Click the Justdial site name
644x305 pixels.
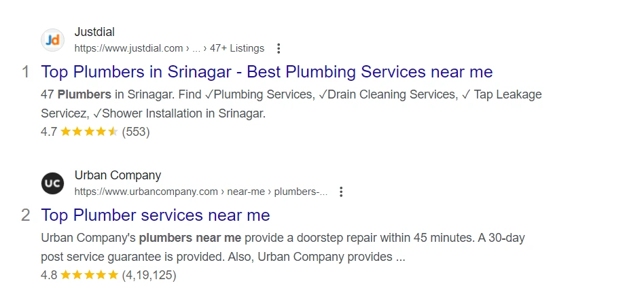[94, 32]
